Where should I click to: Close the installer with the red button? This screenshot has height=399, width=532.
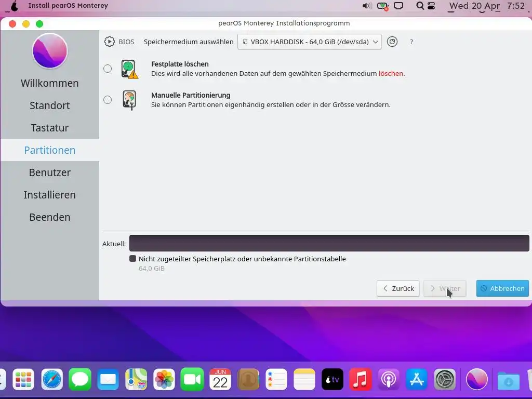point(12,23)
